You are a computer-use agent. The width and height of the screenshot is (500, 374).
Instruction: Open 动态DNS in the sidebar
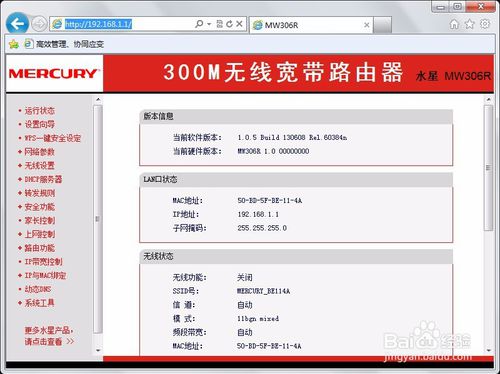[38, 289]
